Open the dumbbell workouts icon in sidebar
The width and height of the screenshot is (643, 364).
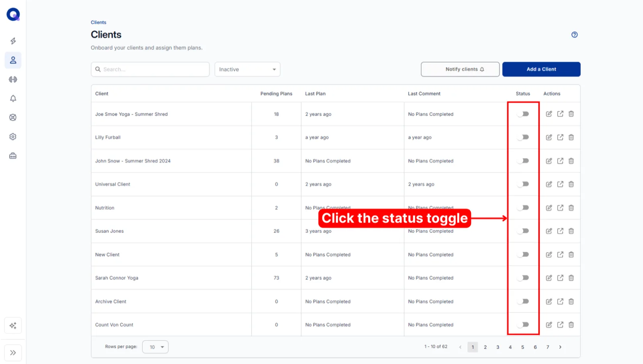click(x=13, y=80)
